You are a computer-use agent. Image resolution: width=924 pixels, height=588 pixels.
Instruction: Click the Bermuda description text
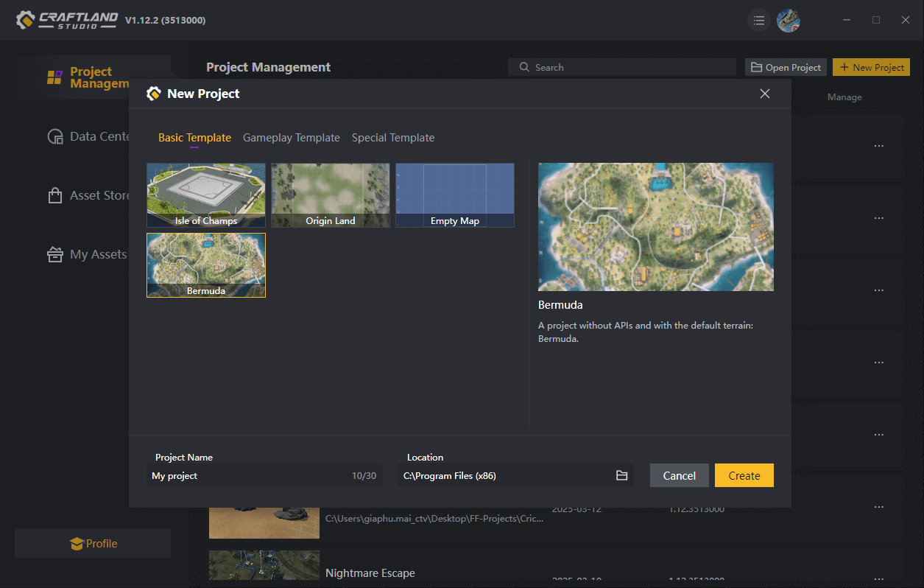tap(646, 332)
